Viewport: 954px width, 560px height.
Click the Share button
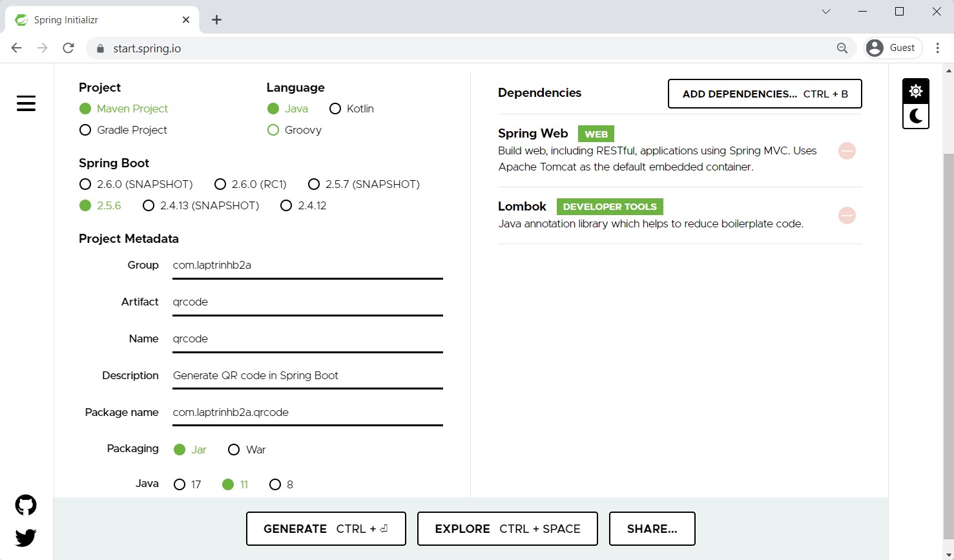point(652,528)
